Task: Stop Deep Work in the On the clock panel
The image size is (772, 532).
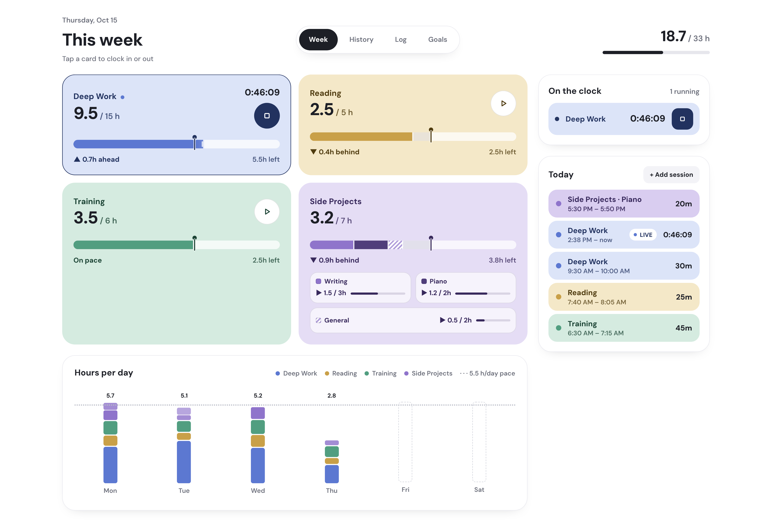Action: 682,119
